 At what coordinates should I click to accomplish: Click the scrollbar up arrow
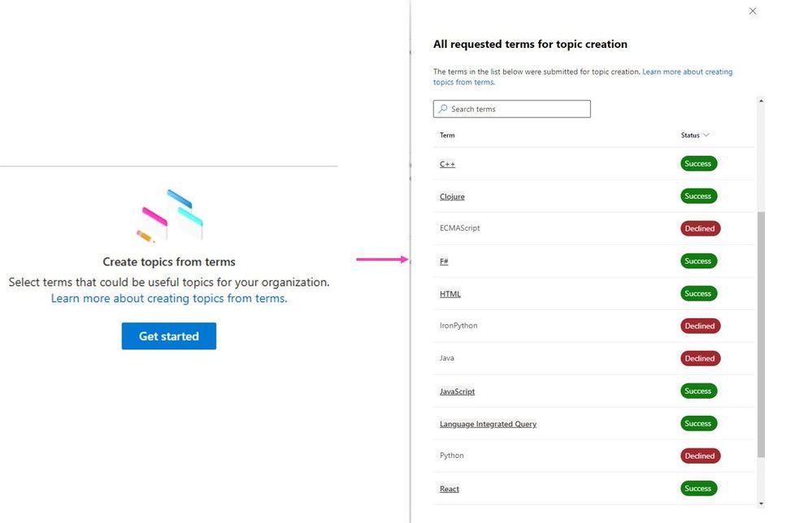pyautogui.click(x=761, y=102)
